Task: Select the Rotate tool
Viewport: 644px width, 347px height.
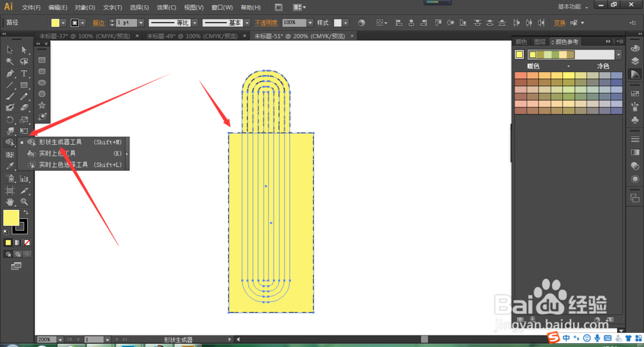Action: pos(10,120)
